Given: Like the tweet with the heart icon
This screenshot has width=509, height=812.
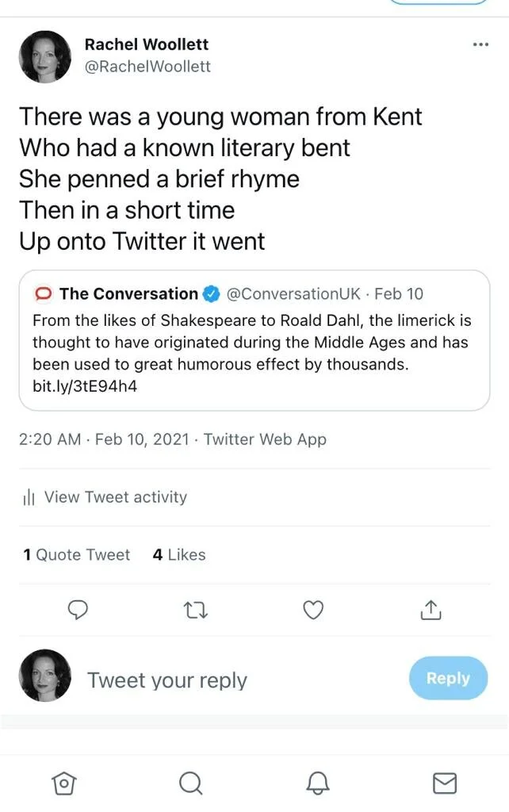Looking at the screenshot, I should click(314, 609).
